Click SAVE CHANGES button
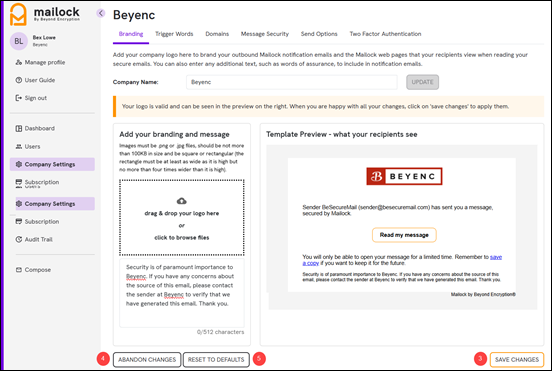Viewport: 552px width, 371px height. pyautogui.click(x=517, y=360)
